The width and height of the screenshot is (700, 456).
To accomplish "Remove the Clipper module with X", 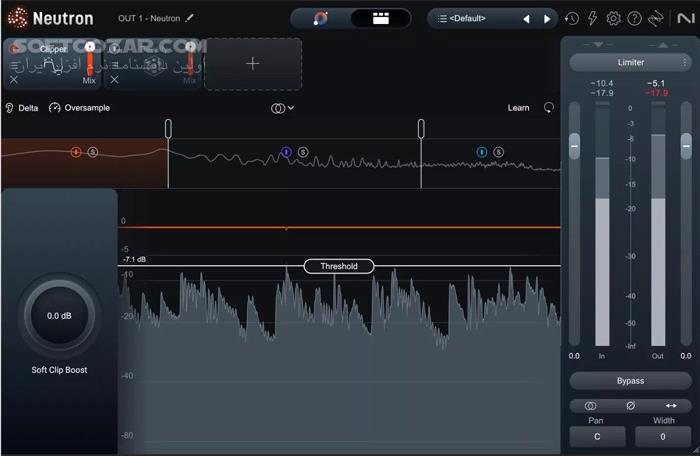I will point(14,80).
